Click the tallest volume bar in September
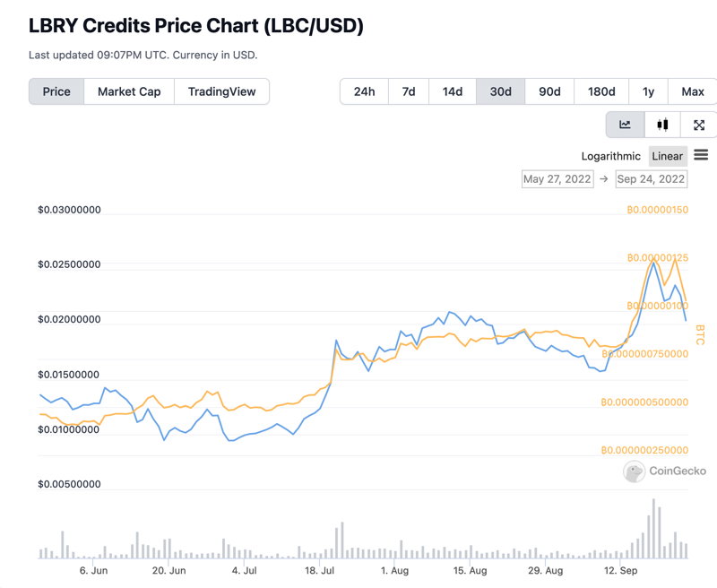 [x=653, y=529]
